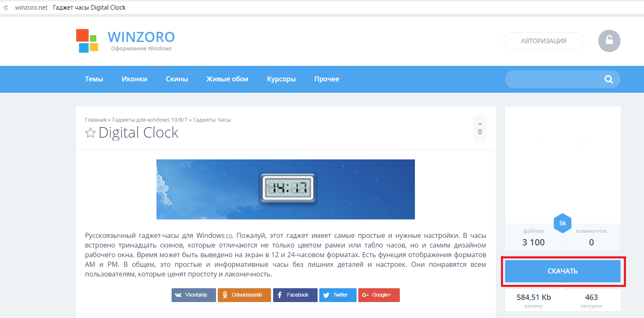
Task: Click the Winzoro colored squares logo
Action: pos(87,41)
